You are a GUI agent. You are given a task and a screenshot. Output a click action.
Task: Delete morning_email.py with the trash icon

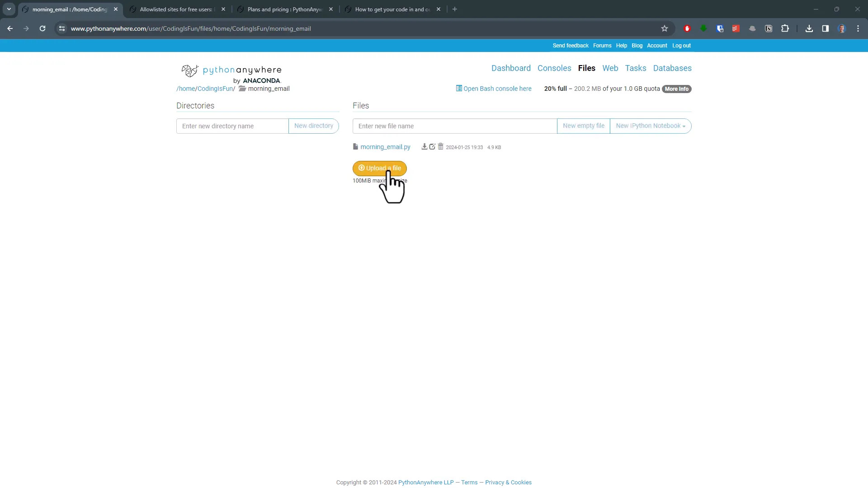pyautogui.click(x=441, y=146)
